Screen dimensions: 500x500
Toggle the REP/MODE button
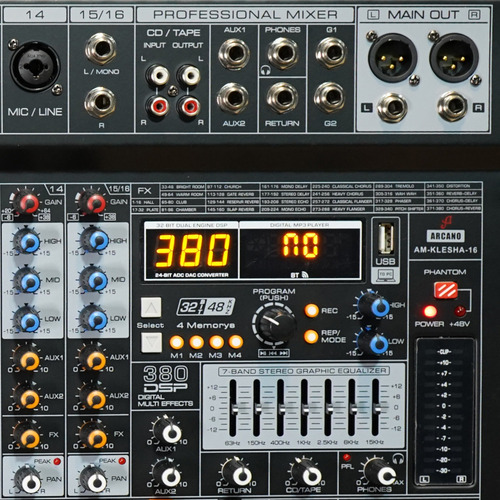tap(311, 336)
